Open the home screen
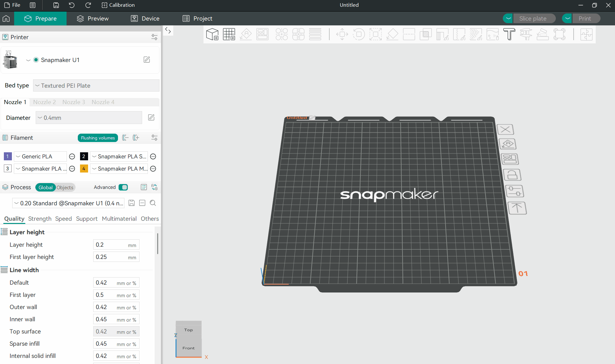Screen dimensions: 615x364 (x=6, y=19)
